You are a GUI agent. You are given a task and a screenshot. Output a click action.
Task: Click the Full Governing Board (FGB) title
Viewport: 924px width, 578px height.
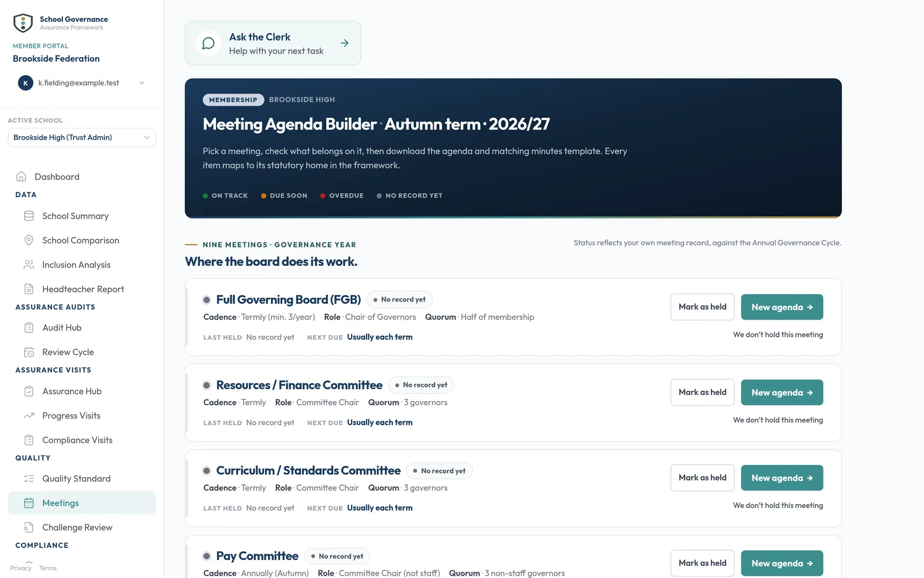(x=288, y=299)
